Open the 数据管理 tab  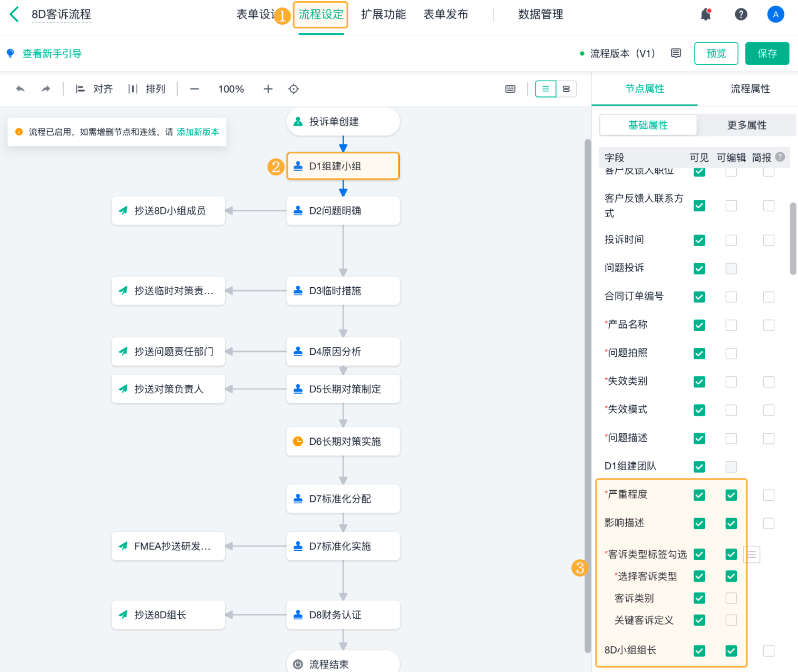click(x=540, y=14)
